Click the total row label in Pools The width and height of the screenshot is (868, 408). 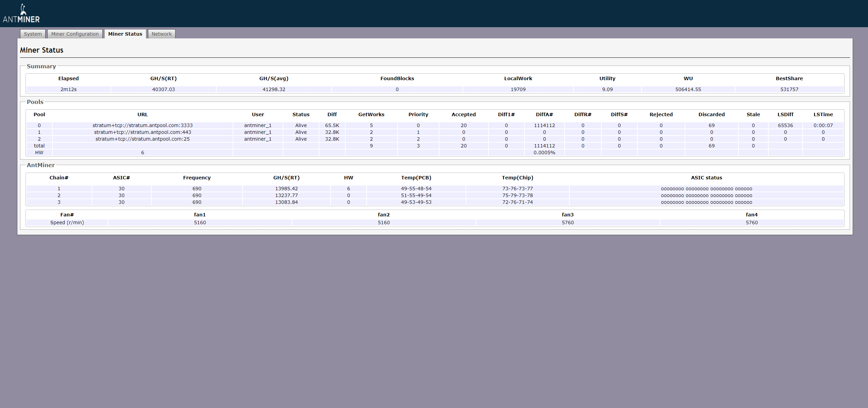39,146
